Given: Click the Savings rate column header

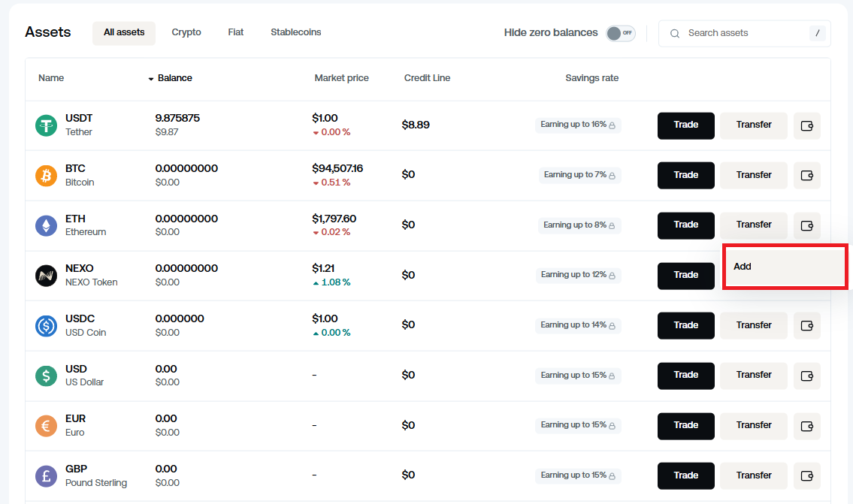Looking at the screenshot, I should coord(592,78).
